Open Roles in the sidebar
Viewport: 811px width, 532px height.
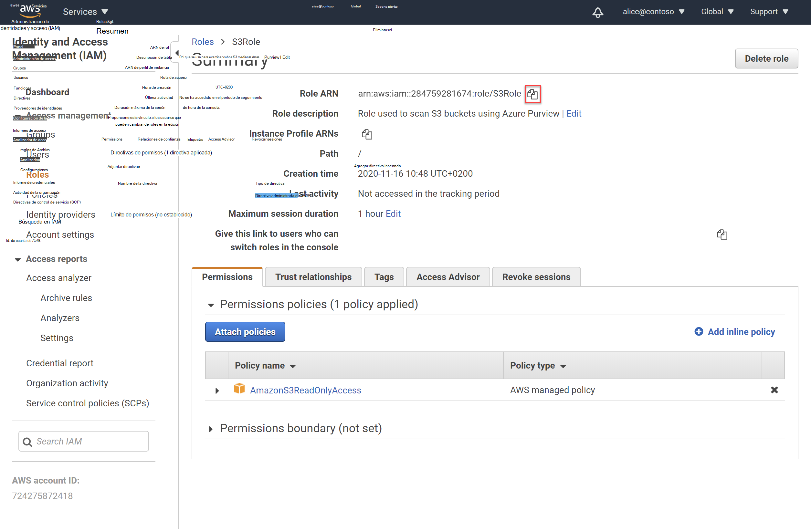pos(37,175)
